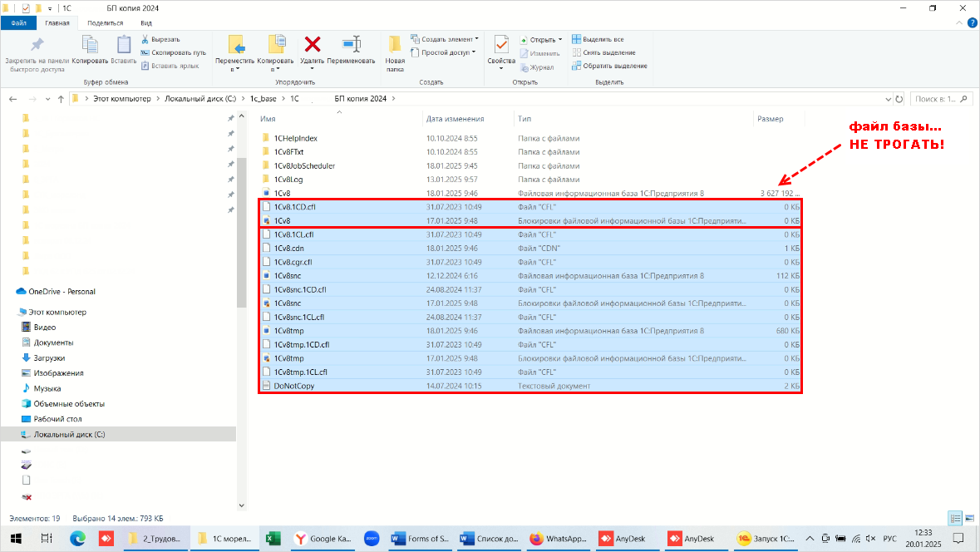Click Invert selection (Обратить выделение)
This screenshot has width=980, height=552.
pos(609,66)
